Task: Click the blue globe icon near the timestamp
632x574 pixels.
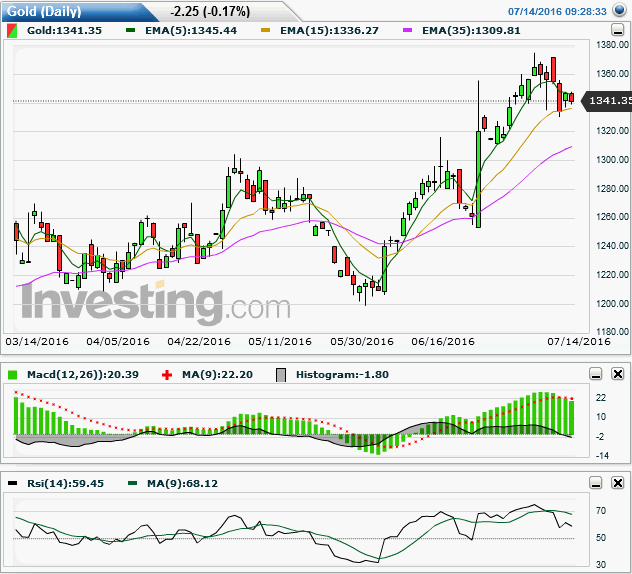Action: tap(619, 10)
